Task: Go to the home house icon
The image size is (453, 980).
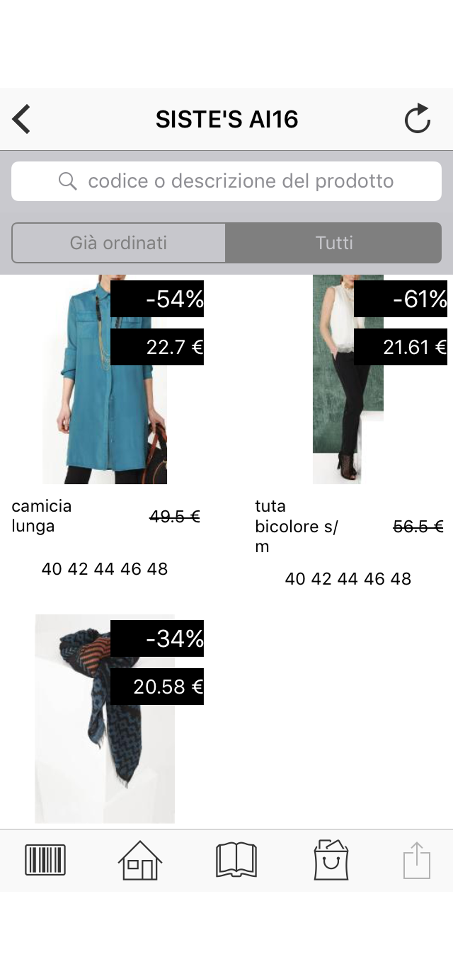Action: pos(140,860)
